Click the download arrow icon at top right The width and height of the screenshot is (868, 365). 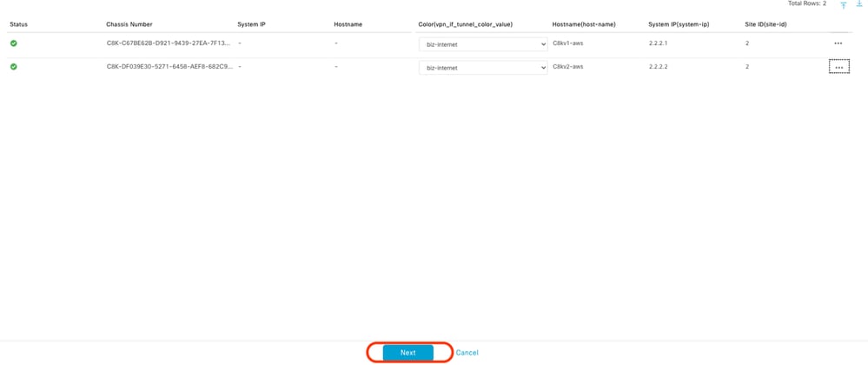click(x=859, y=3)
